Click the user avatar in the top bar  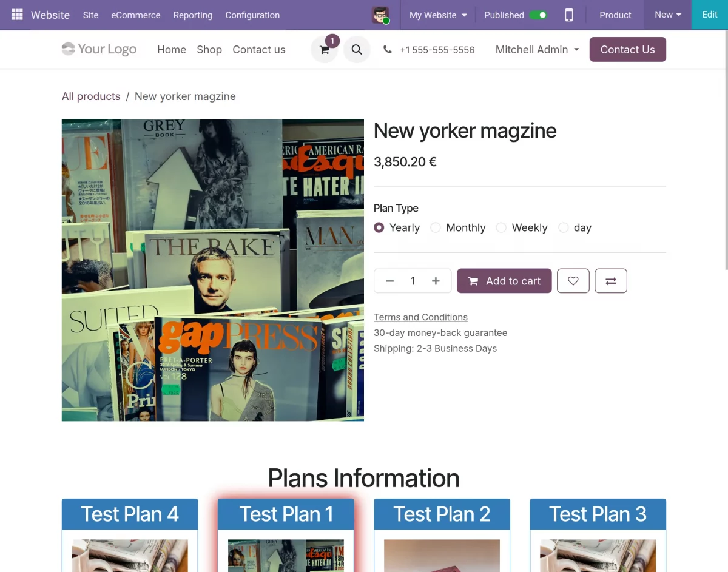(381, 15)
